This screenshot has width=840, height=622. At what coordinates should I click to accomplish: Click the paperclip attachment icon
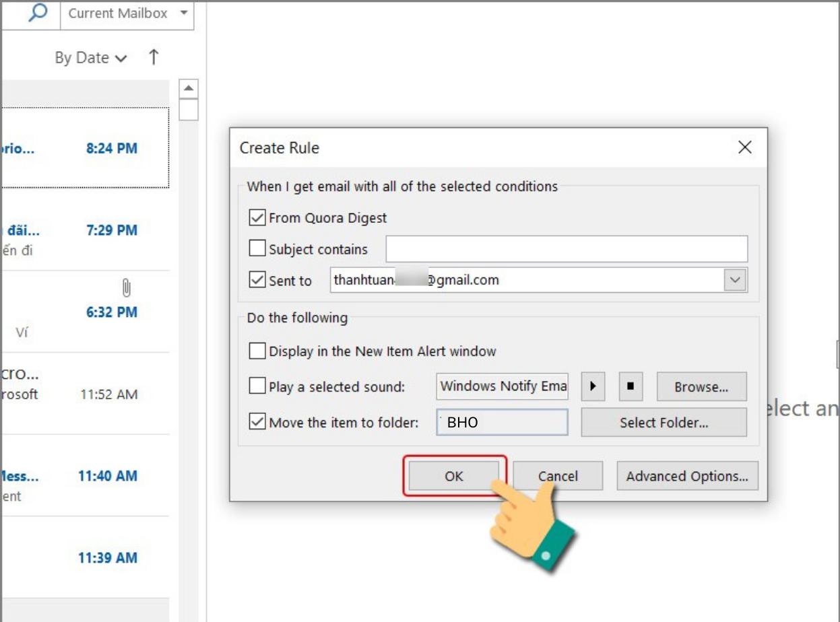[x=126, y=289]
